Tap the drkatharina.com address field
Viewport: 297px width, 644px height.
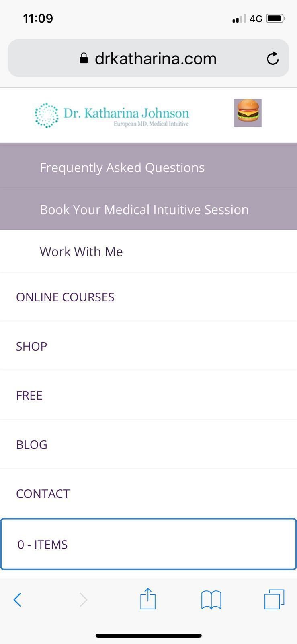coord(148,58)
